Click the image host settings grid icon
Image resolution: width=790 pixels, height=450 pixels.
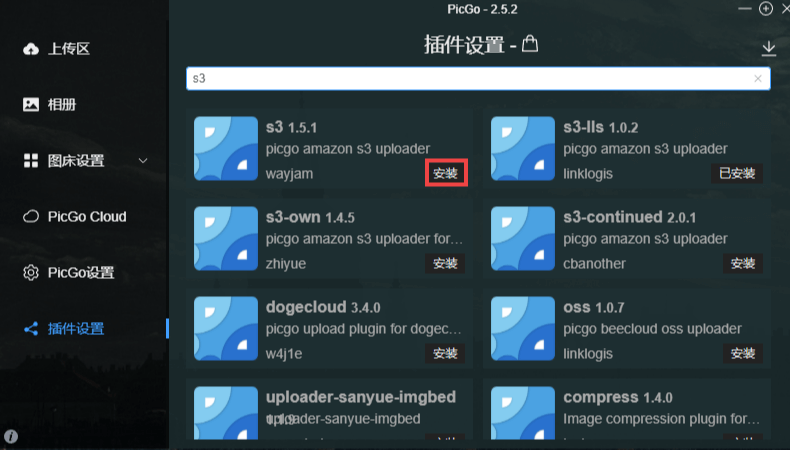pos(31,161)
